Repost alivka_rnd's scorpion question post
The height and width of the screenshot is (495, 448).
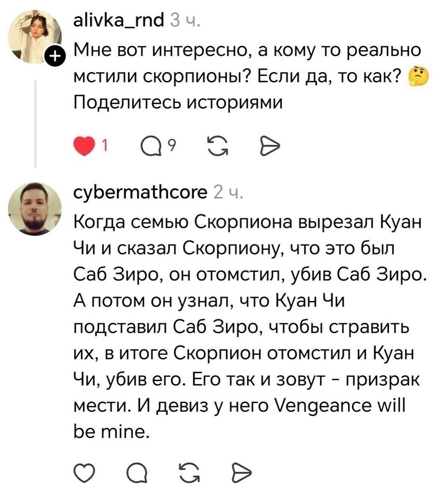[213, 144]
